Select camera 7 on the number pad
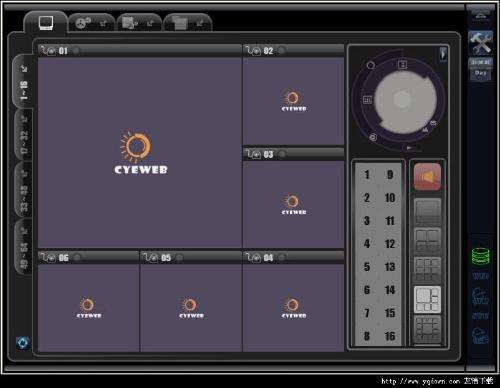500x388 pixels. (x=367, y=313)
